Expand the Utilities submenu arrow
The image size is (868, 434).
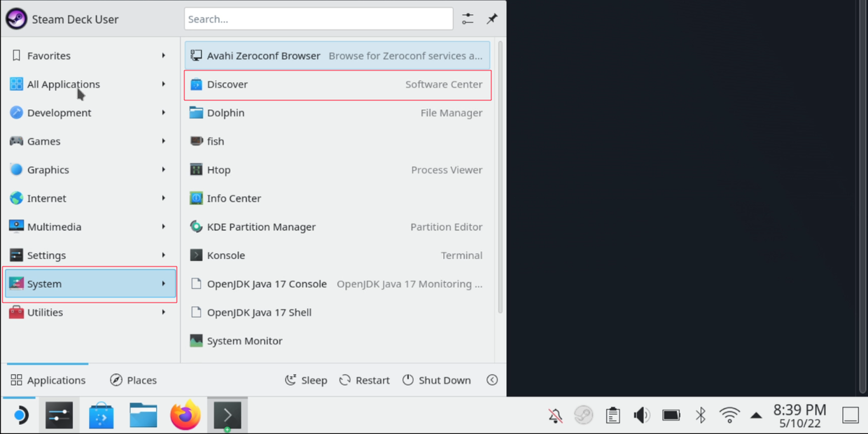pyautogui.click(x=164, y=313)
